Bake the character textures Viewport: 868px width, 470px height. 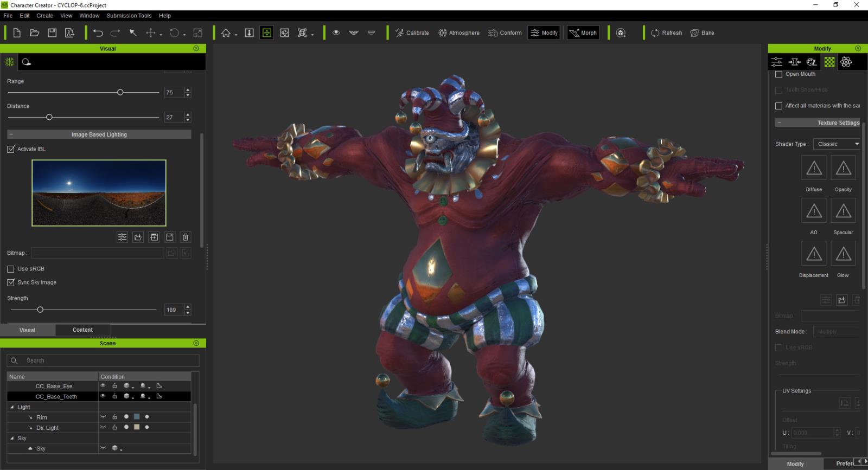tap(702, 33)
